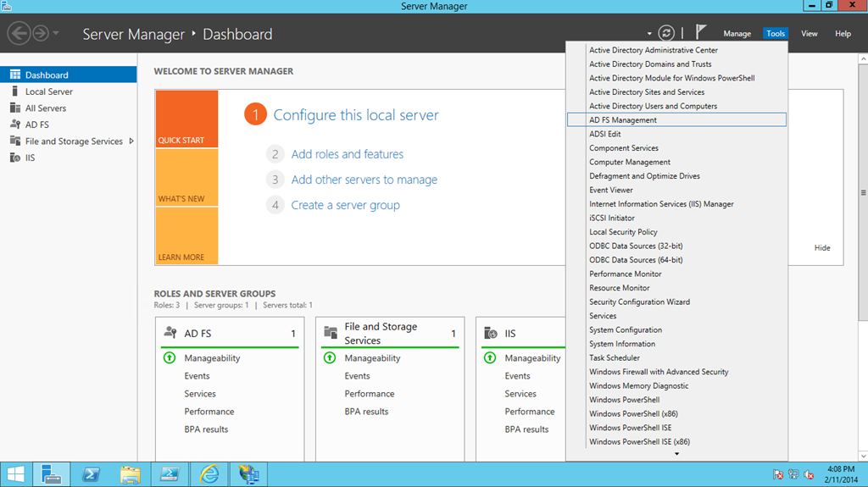868x487 pixels.
Task: Open Services from the Tools menu
Action: point(676,315)
